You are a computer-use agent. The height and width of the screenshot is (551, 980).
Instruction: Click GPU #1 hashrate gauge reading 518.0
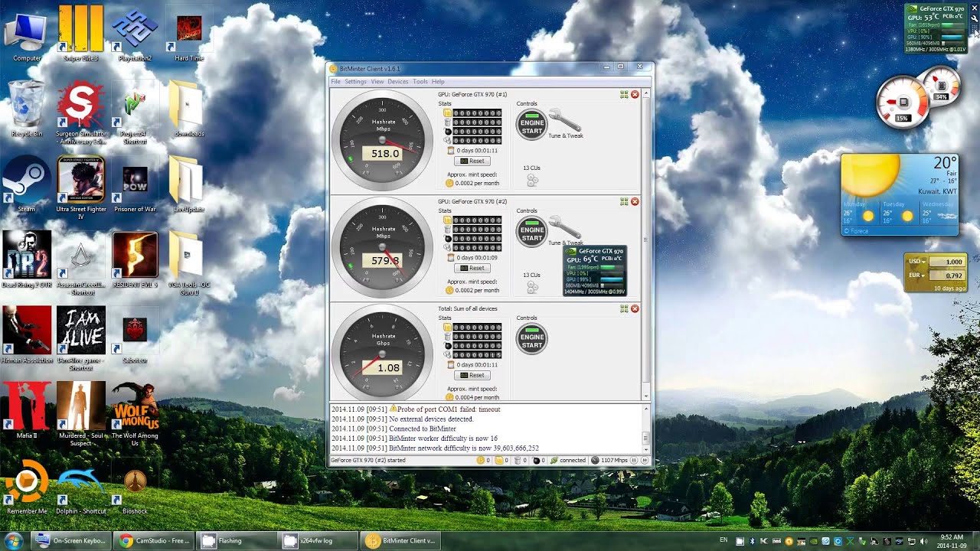click(x=383, y=142)
